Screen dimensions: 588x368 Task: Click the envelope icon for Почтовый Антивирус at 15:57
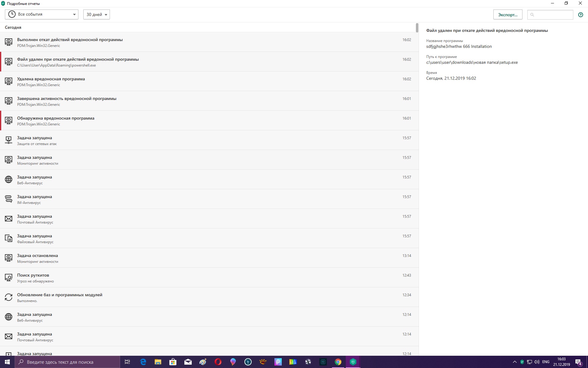point(9,219)
